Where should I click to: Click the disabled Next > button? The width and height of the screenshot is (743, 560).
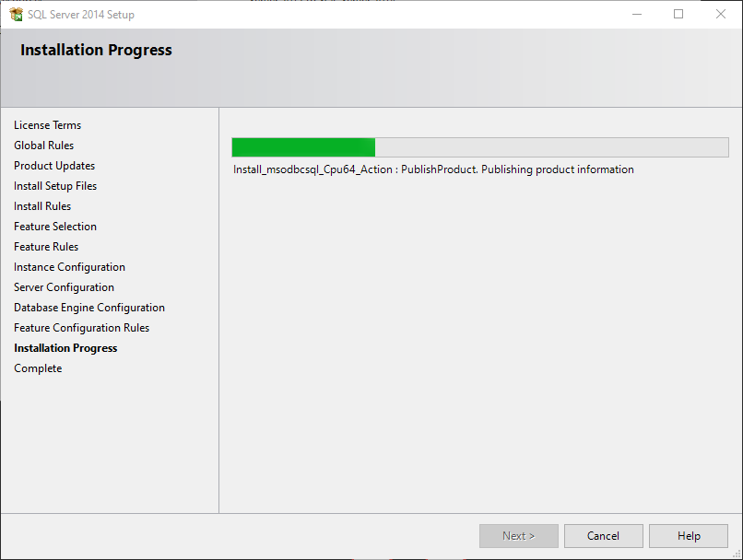(x=518, y=536)
